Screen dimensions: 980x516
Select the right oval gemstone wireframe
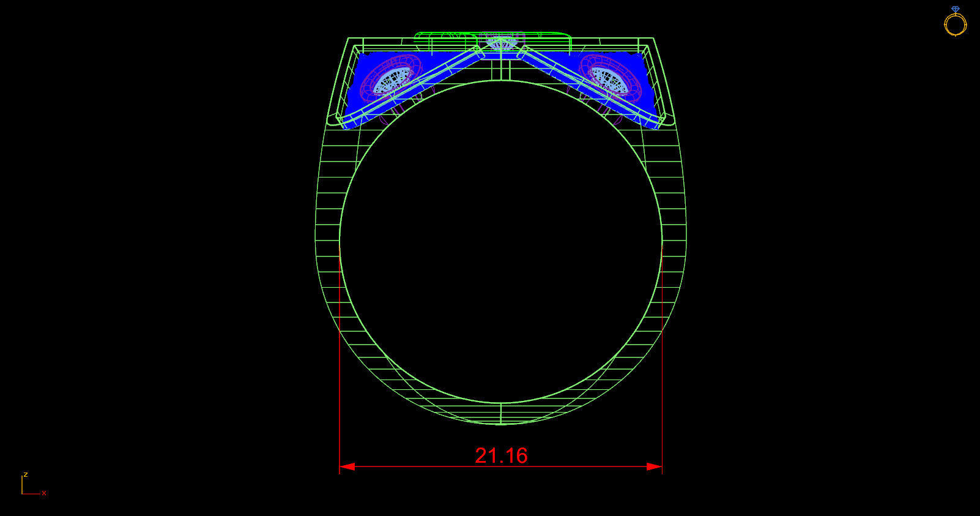[608, 80]
